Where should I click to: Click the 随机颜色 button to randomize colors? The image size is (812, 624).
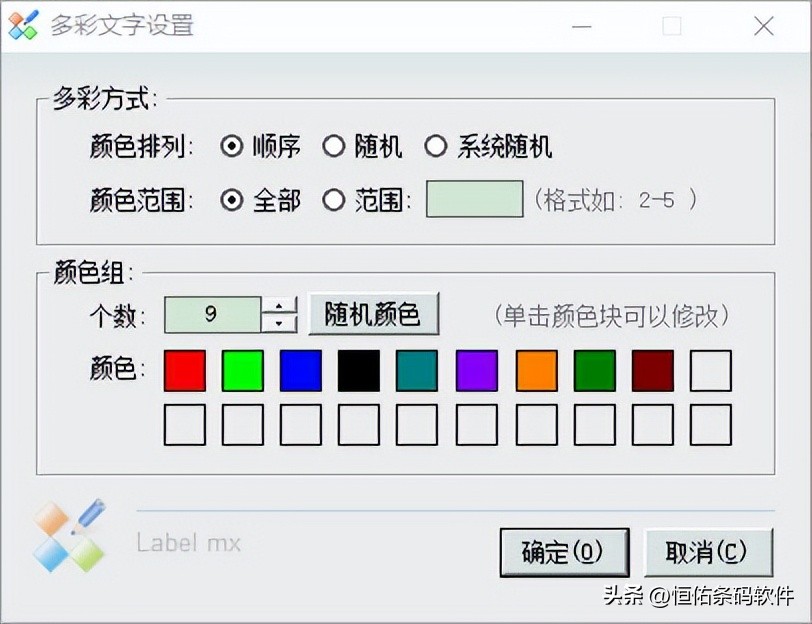[375, 312]
